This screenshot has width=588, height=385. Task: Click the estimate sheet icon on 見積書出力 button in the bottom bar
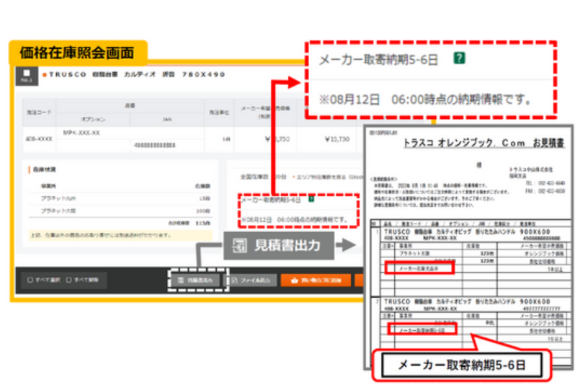[x=181, y=280]
